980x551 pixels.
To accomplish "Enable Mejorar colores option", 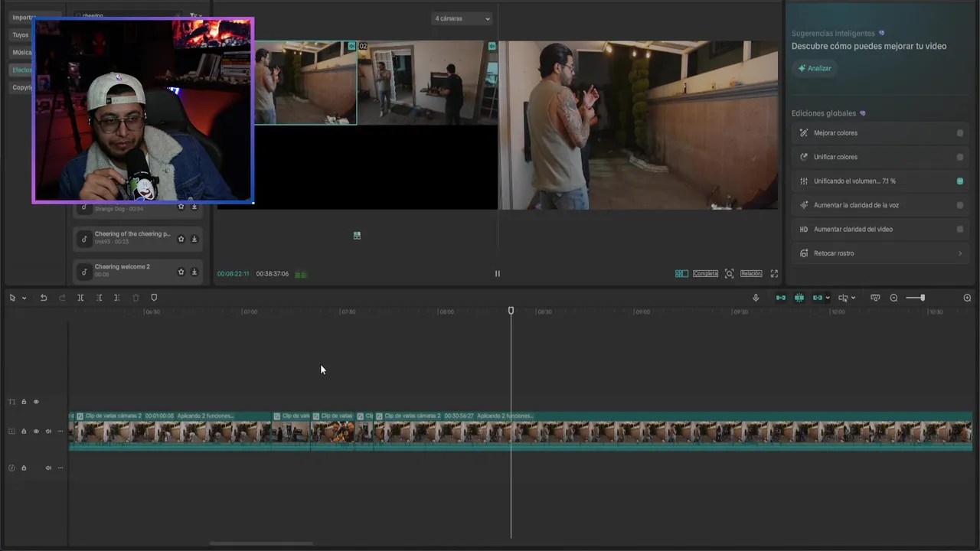I will (960, 133).
